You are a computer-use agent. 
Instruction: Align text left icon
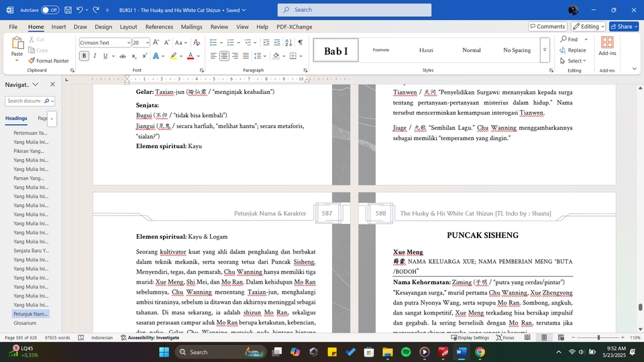213,56
